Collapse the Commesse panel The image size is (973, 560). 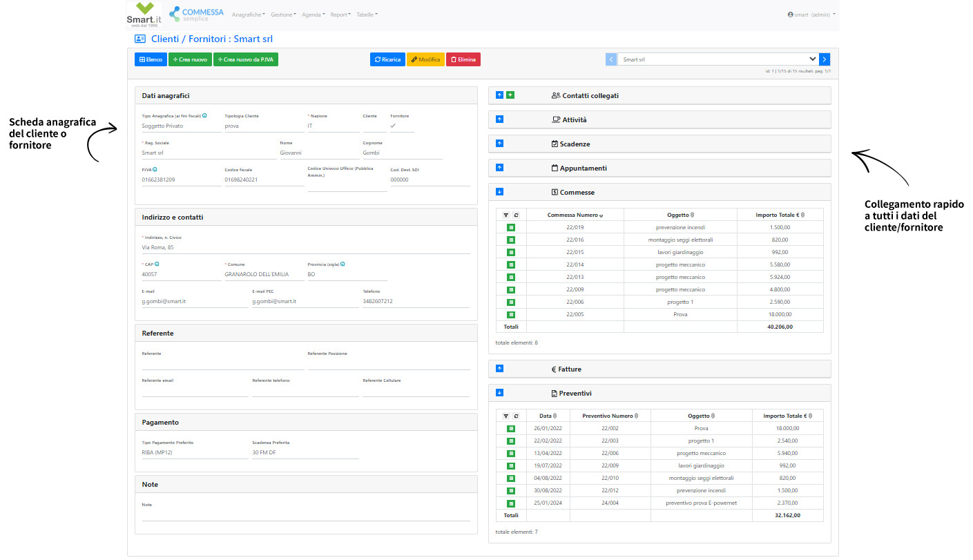(500, 192)
